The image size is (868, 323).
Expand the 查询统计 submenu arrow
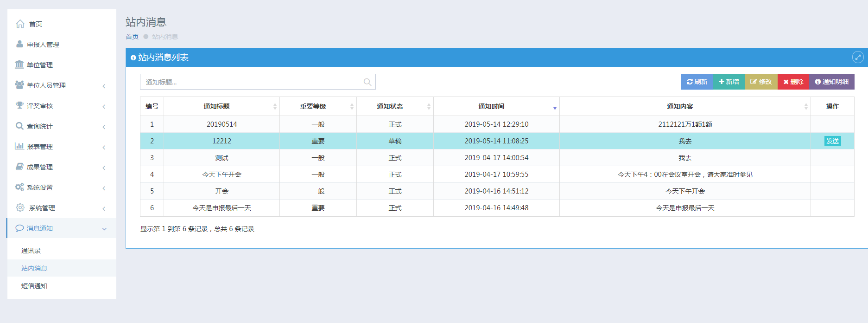(x=104, y=127)
